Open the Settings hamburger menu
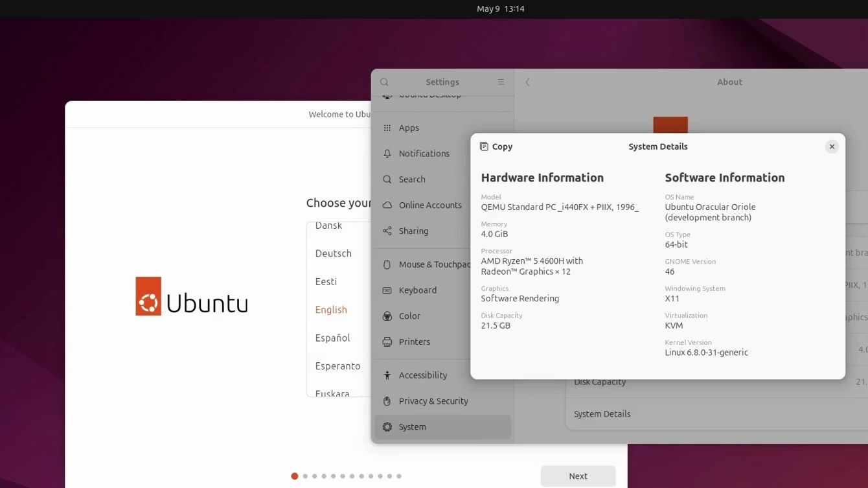 pos(501,82)
